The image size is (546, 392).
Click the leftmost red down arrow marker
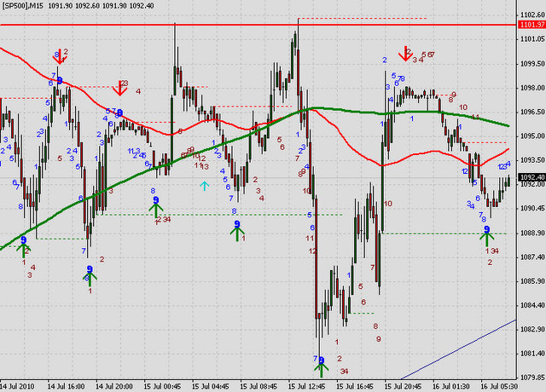(60, 58)
